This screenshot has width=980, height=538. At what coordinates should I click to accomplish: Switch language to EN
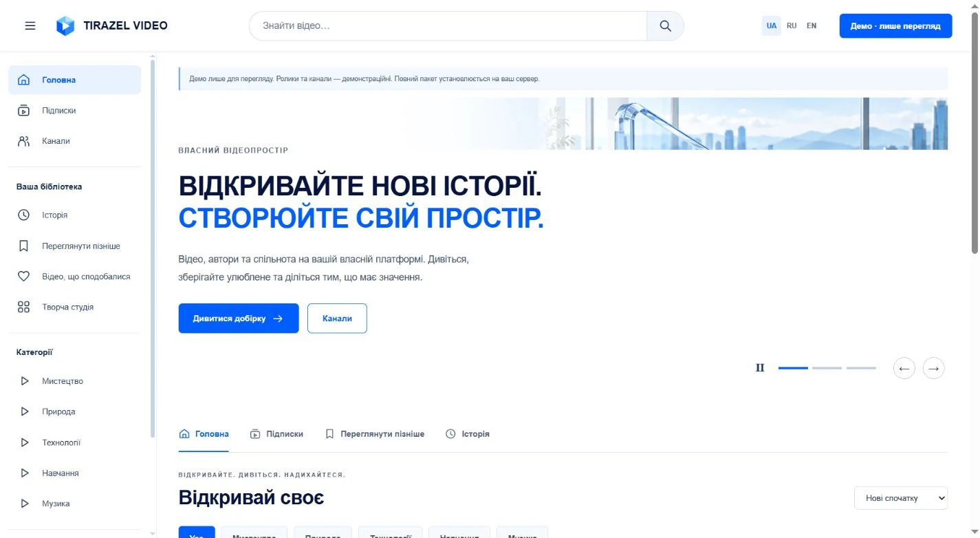pos(812,26)
